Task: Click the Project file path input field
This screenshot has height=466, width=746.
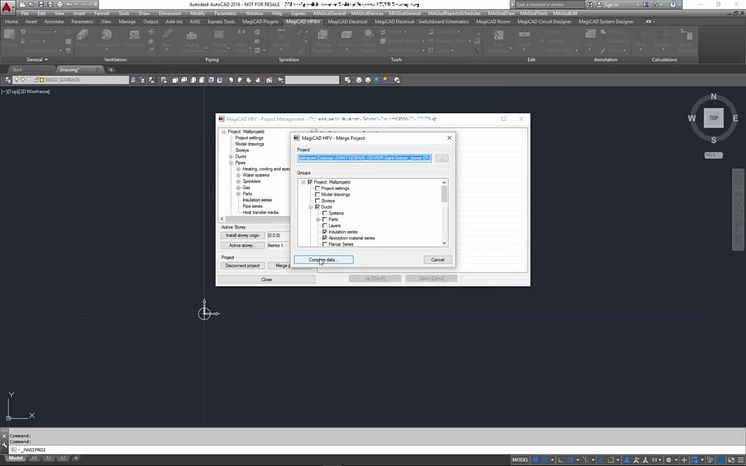Action: pos(364,158)
